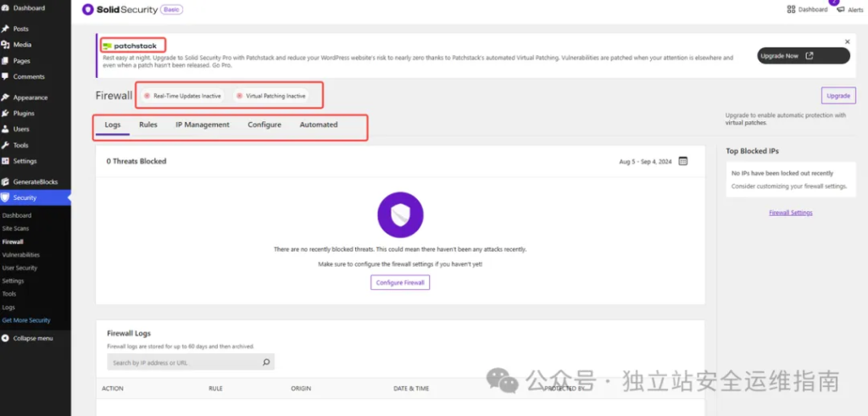Screen dimensions: 868x416
Task: Switch to the Rules tab
Action: click(148, 125)
